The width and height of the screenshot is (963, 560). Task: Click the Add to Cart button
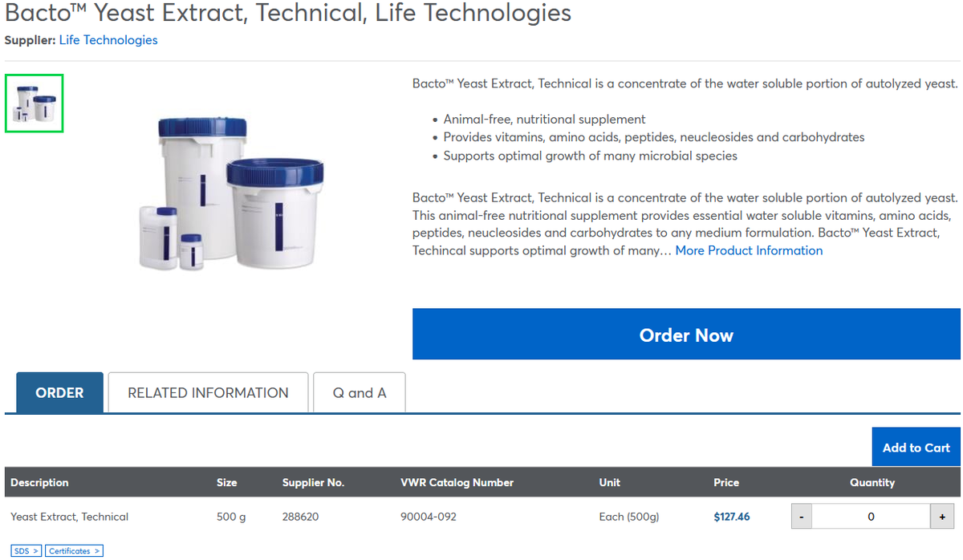point(916,447)
